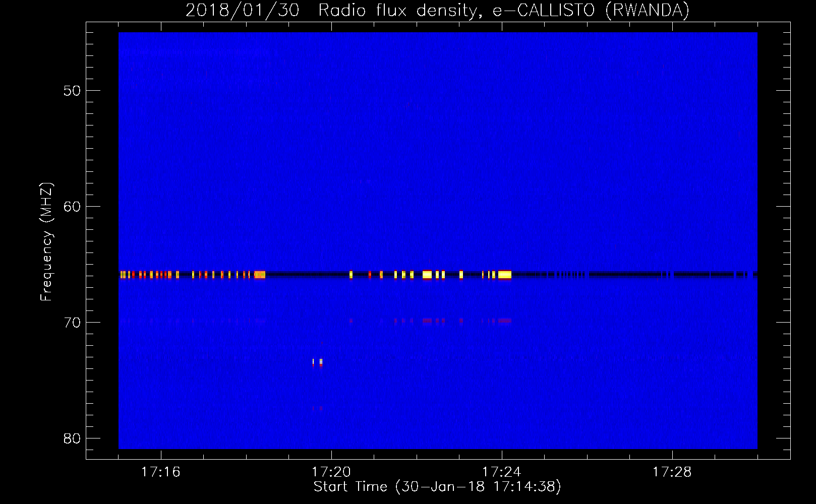Click the 17:28 time tick label
Viewport: 816px width, 504px height.
(x=672, y=472)
